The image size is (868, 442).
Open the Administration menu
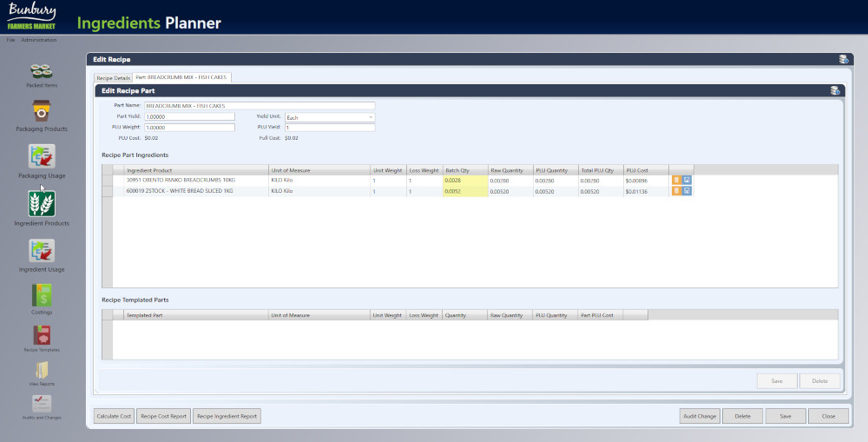(x=39, y=40)
